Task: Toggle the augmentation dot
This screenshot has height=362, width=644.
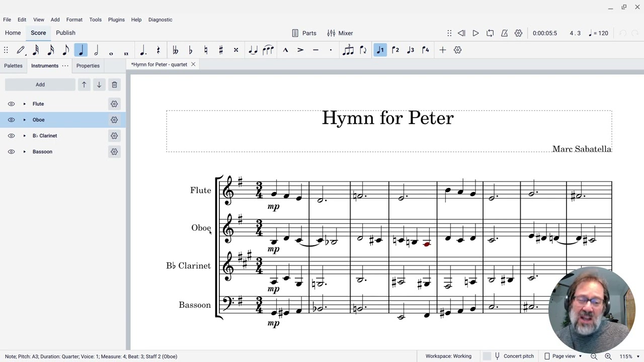Action: 143,50
